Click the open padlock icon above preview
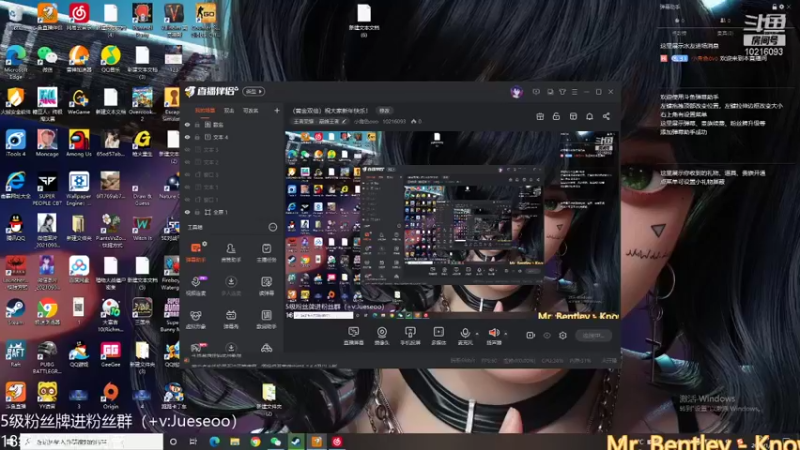 556,116
